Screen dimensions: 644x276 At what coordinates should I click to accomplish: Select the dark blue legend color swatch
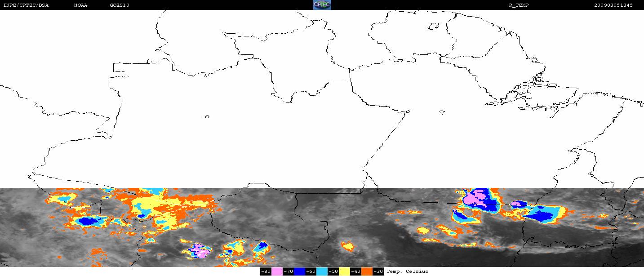pyautogui.click(x=299, y=272)
